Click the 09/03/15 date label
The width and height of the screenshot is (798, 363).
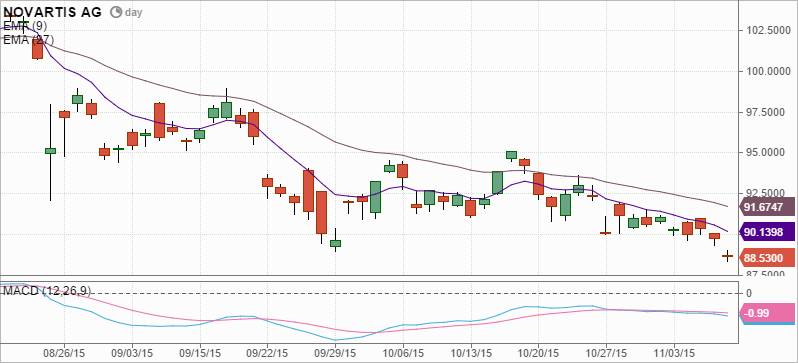[x=132, y=353]
